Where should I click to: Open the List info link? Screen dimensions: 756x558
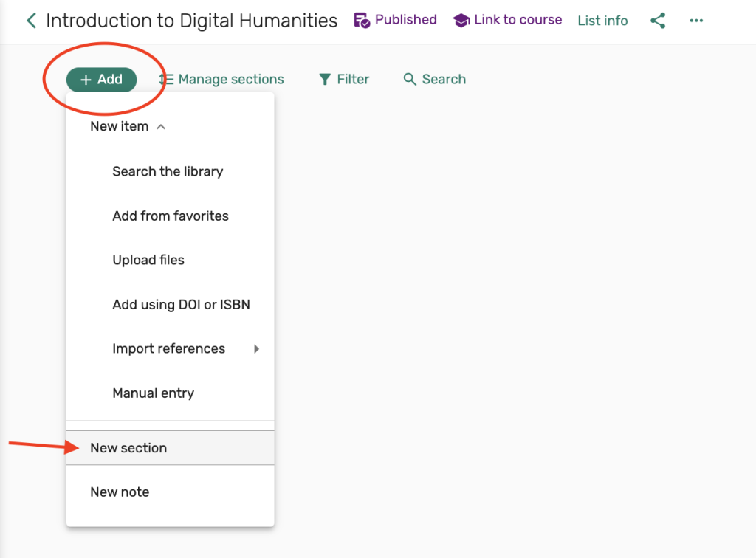tap(602, 21)
